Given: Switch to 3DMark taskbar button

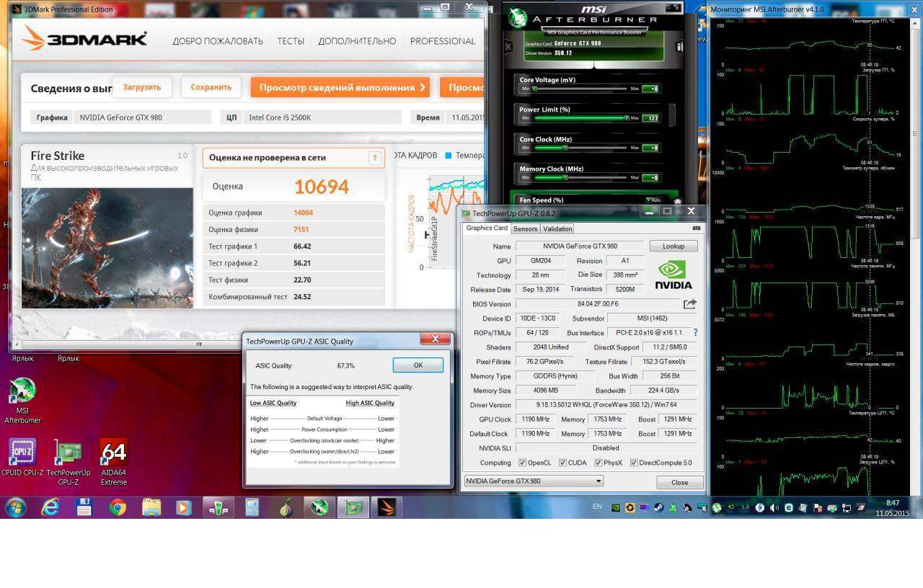Looking at the screenshot, I should (387, 507).
